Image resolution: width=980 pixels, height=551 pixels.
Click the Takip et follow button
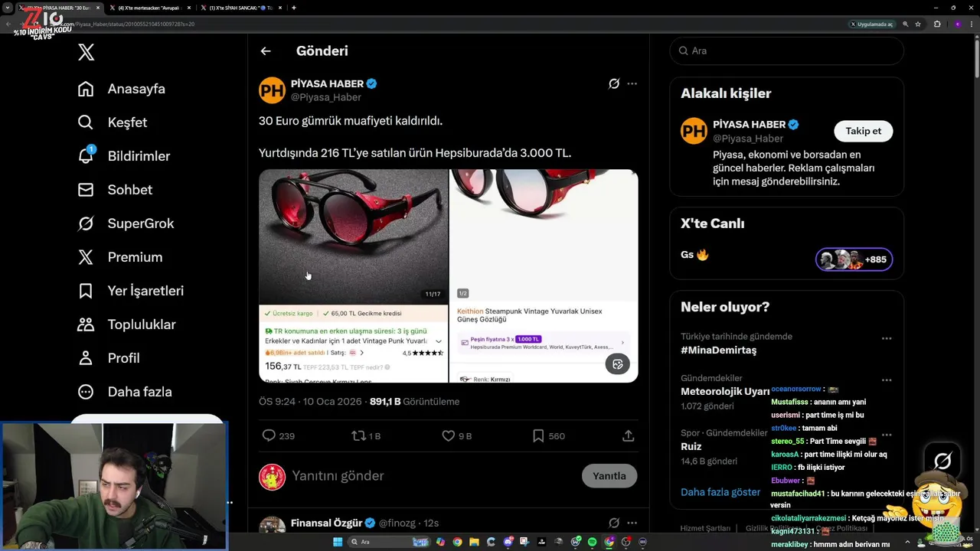(x=863, y=131)
